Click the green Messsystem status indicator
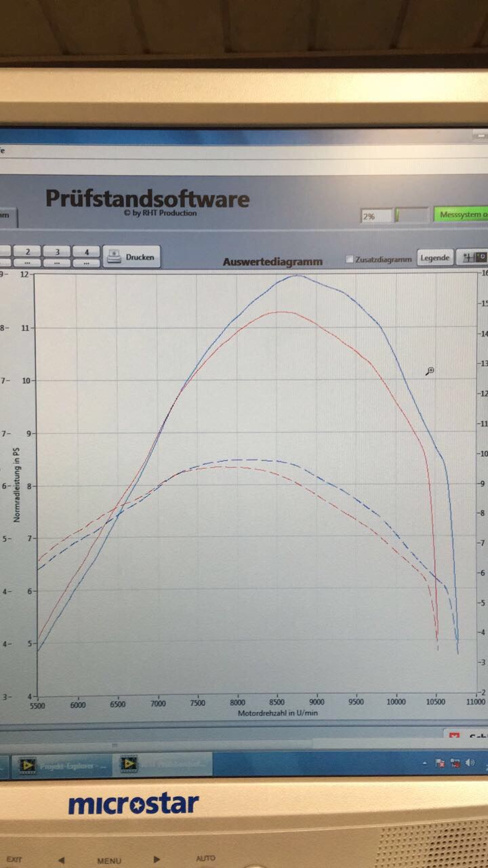Viewport: 488px width, 868px height. point(461,215)
